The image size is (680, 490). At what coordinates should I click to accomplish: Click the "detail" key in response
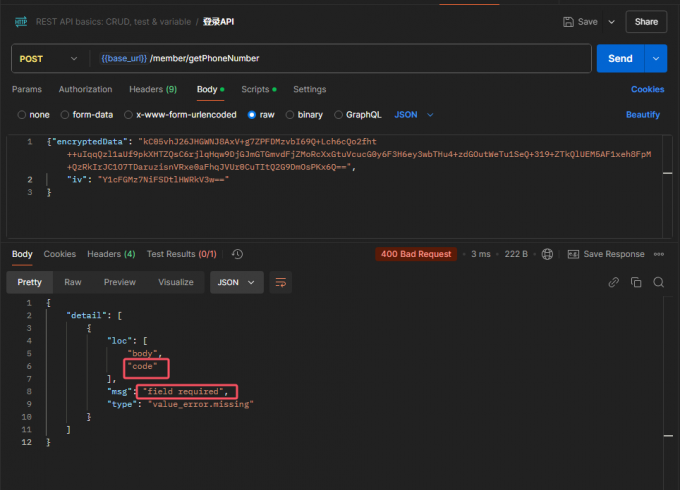tap(87, 316)
